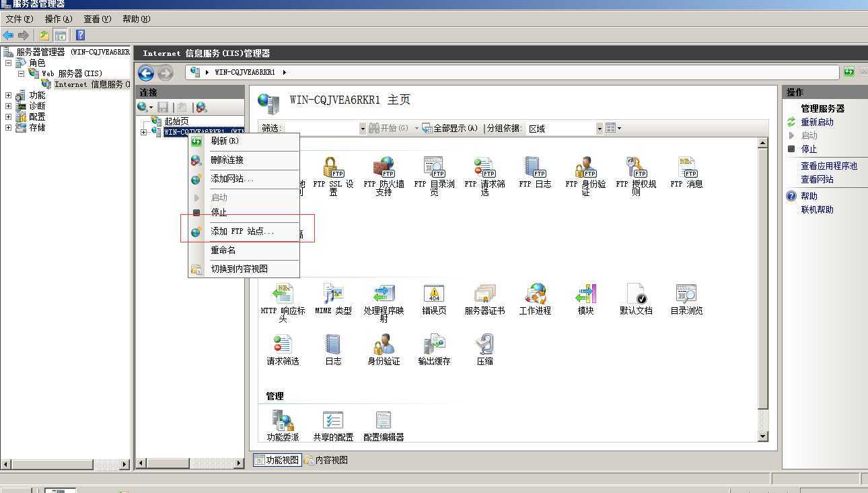The width and height of the screenshot is (868, 493).
Task: Open the FTP 日志 feature
Action: pos(535,172)
